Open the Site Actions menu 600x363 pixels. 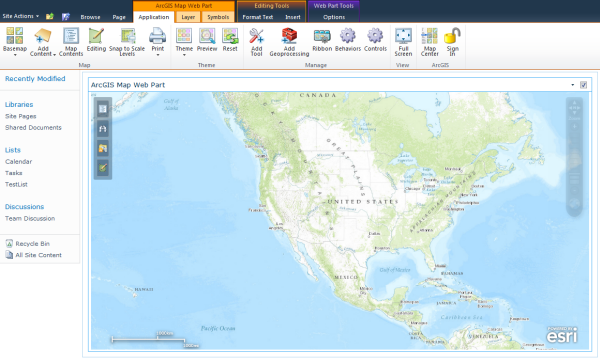(x=21, y=16)
